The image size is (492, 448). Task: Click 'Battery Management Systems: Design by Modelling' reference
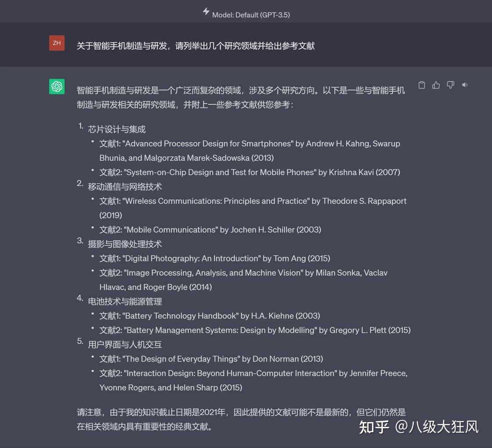pyautogui.click(x=255, y=330)
